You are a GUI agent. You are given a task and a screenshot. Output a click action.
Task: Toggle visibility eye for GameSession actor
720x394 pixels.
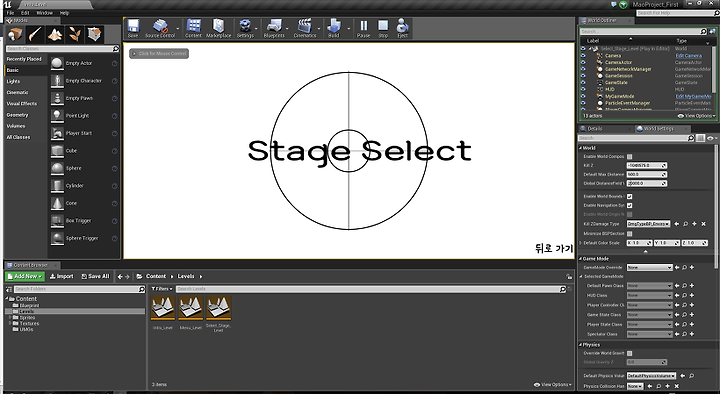click(x=583, y=76)
